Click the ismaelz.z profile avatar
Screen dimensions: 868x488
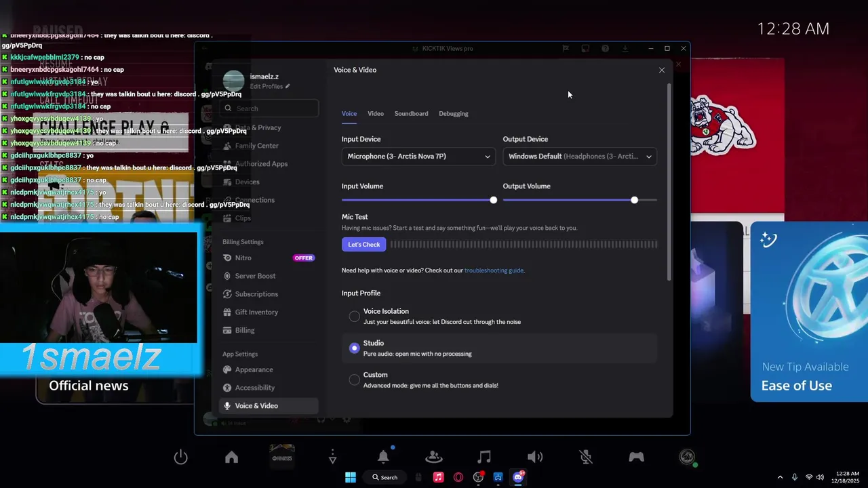pyautogui.click(x=233, y=81)
